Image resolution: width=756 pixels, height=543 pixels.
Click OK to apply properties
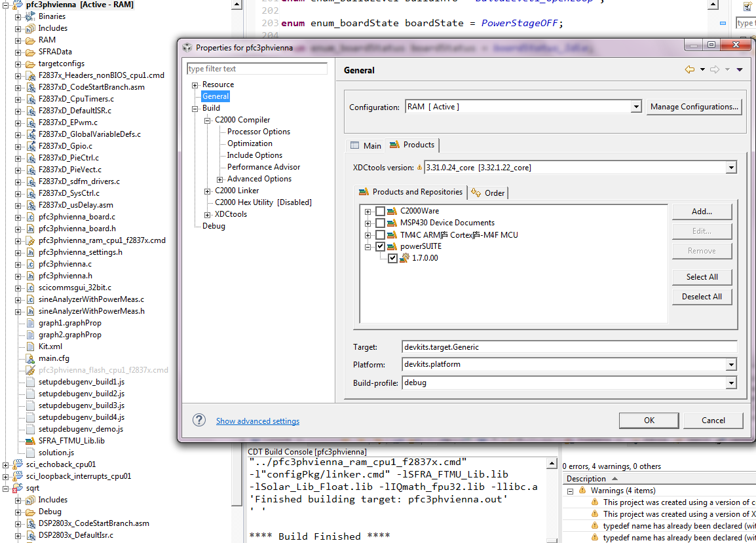pos(649,420)
